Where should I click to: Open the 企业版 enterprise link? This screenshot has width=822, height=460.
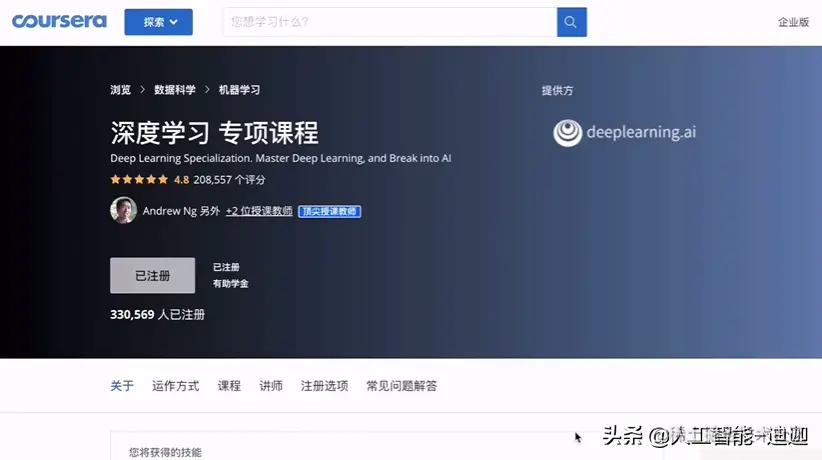[793, 22]
